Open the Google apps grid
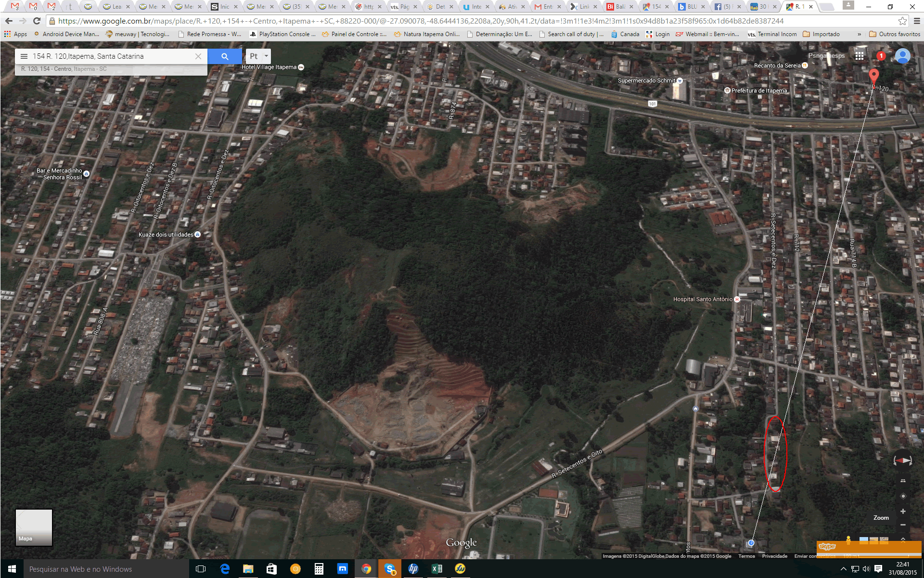 click(x=860, y=56)
